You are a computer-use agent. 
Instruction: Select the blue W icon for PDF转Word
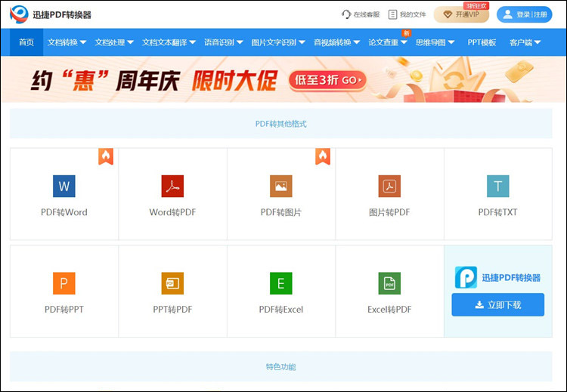(64, 186)
